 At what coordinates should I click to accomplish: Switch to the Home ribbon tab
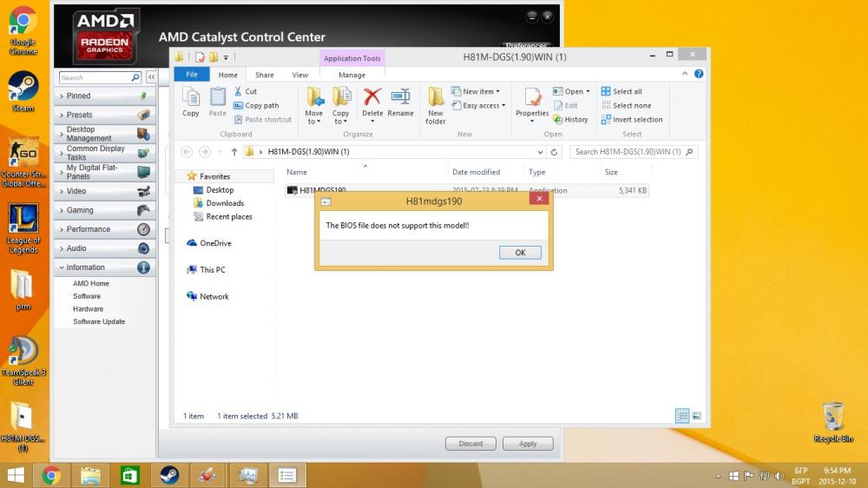pyautogui.click(x=227, y=75)
